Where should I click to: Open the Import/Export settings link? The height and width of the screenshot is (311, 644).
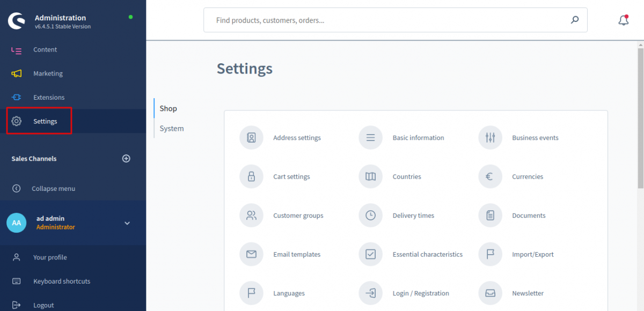(x=532, y=255)
